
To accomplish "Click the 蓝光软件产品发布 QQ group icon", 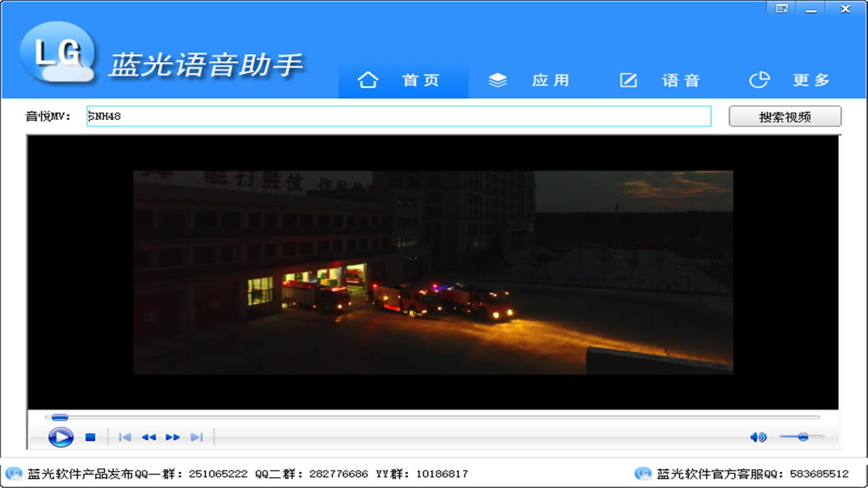I will (x=14, y=473).
